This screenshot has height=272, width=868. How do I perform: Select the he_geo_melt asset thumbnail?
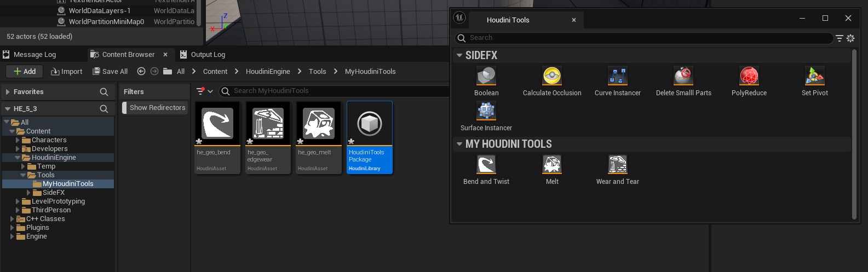319,124
